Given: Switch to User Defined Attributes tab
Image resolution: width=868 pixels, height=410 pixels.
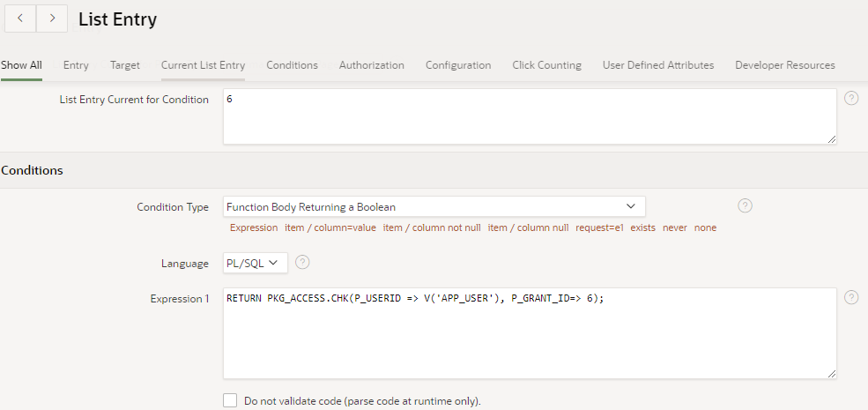Looking at the screenshot, I should 658,65.
